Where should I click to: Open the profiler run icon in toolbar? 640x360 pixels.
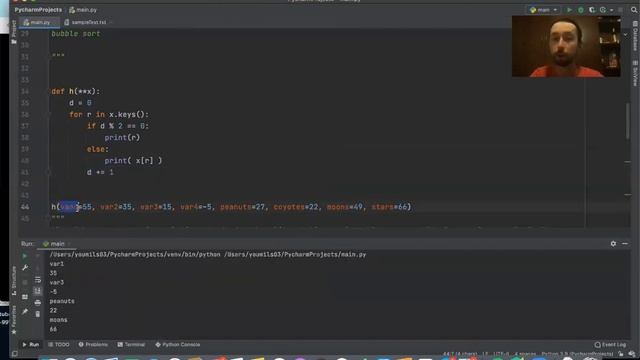[603, 10]
